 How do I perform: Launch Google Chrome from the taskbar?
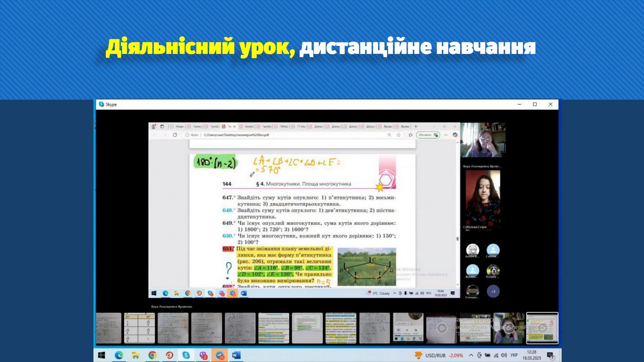(152, 355)
